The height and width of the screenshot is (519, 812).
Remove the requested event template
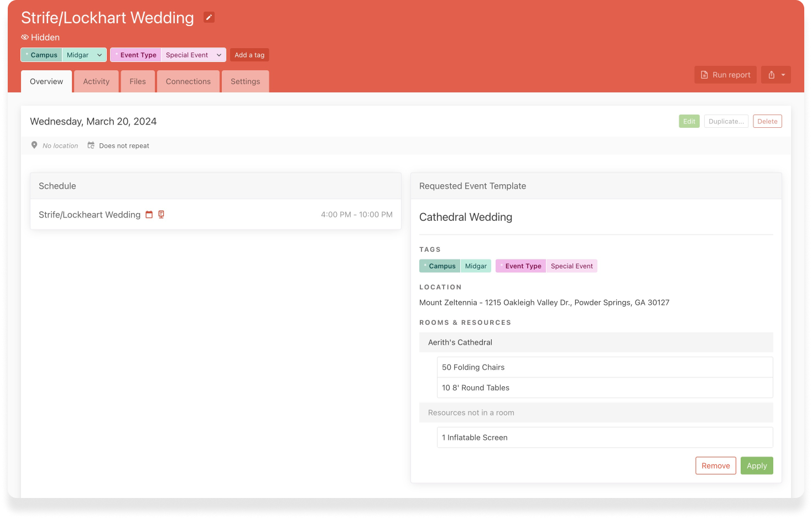[x=715, y=466]
